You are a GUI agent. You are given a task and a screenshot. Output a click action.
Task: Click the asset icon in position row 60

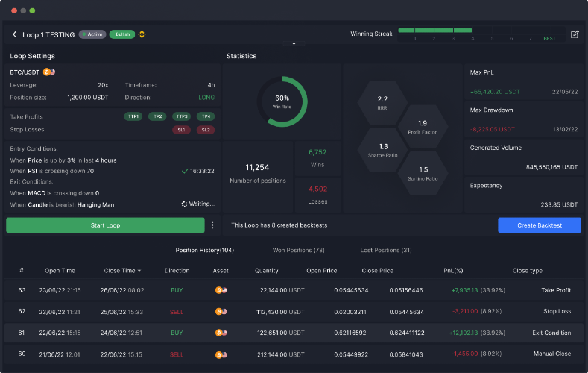click(x=221, y=354)
